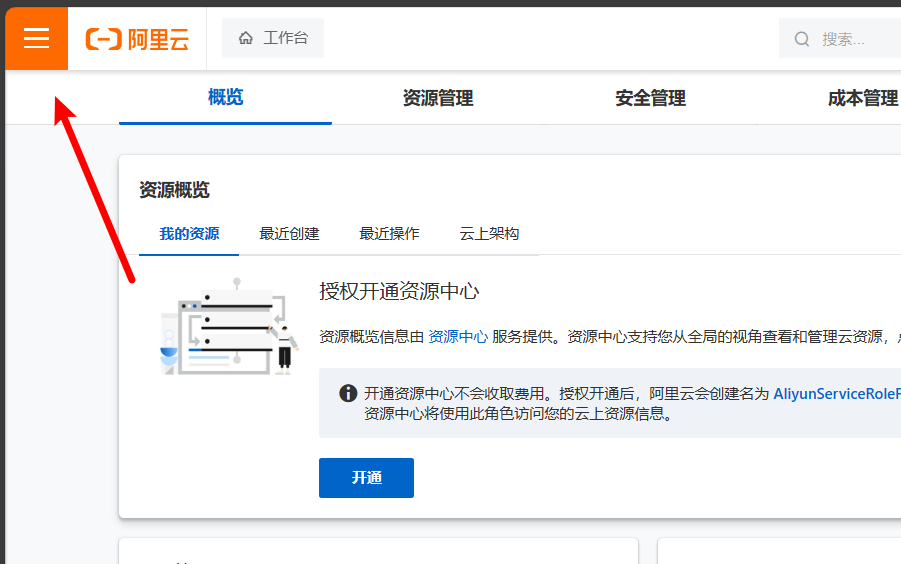Open the AliyunServiceRole link in notice
The width and height of the screenshot is (901, 564).
click(836, 394)
